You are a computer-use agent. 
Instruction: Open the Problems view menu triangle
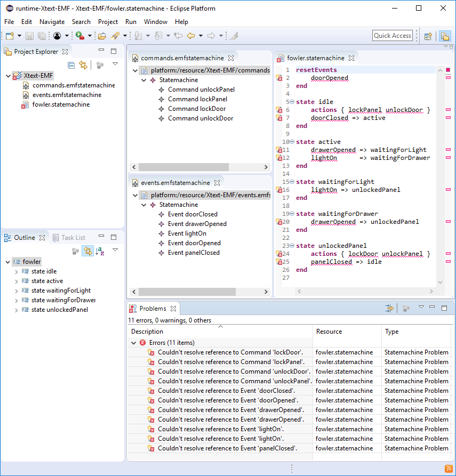point(421,307)
